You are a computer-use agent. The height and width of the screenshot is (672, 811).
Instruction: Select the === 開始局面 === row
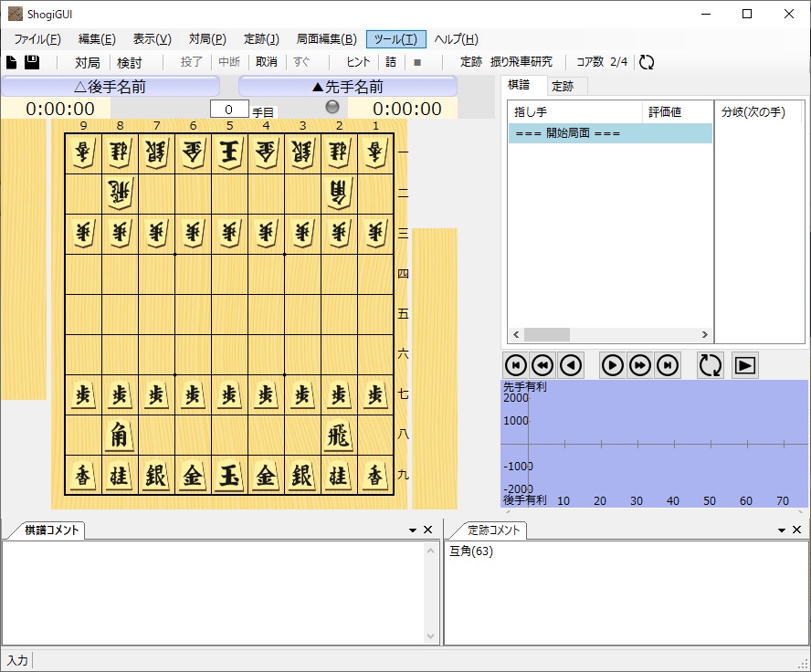point(610,133)
